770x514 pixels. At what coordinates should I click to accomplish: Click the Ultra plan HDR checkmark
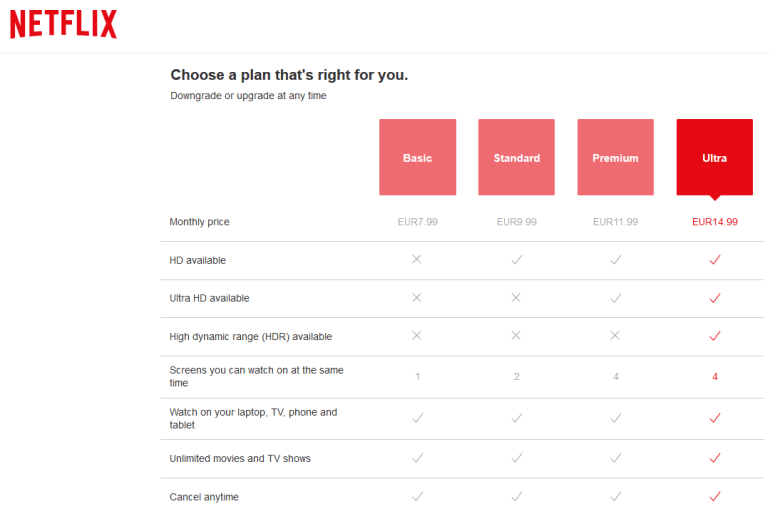point(714,336)
